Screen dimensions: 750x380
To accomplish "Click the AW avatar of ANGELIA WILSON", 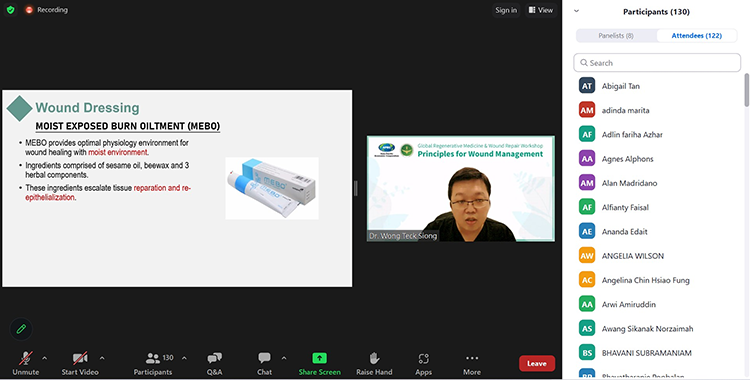I will pos(587,256).
